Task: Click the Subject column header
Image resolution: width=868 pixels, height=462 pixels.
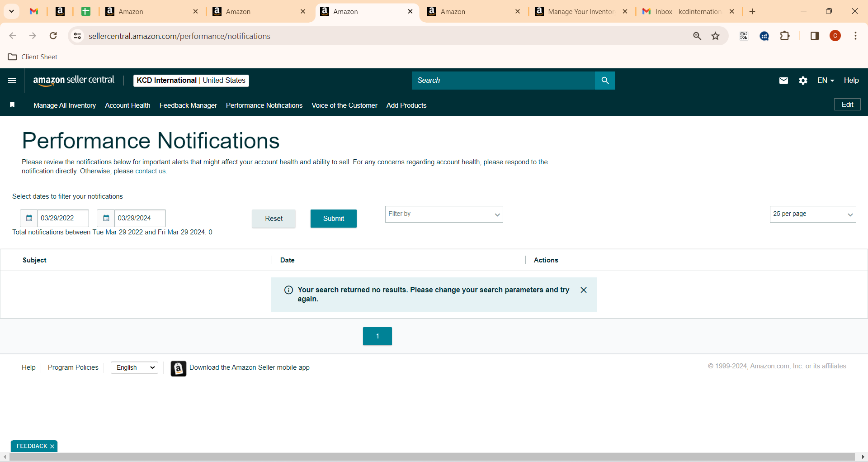Action: (x=34, y=260)
